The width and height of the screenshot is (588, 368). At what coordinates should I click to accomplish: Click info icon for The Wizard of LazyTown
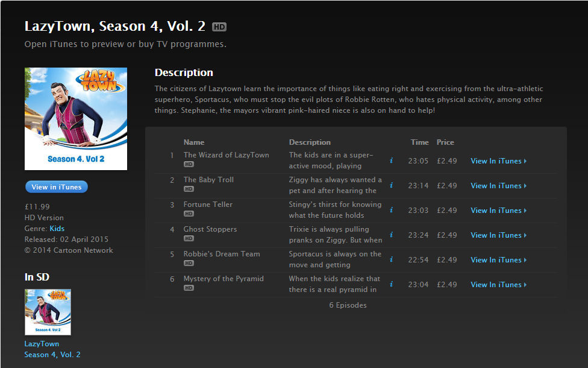pyautogui.click(x=391, y=160)
